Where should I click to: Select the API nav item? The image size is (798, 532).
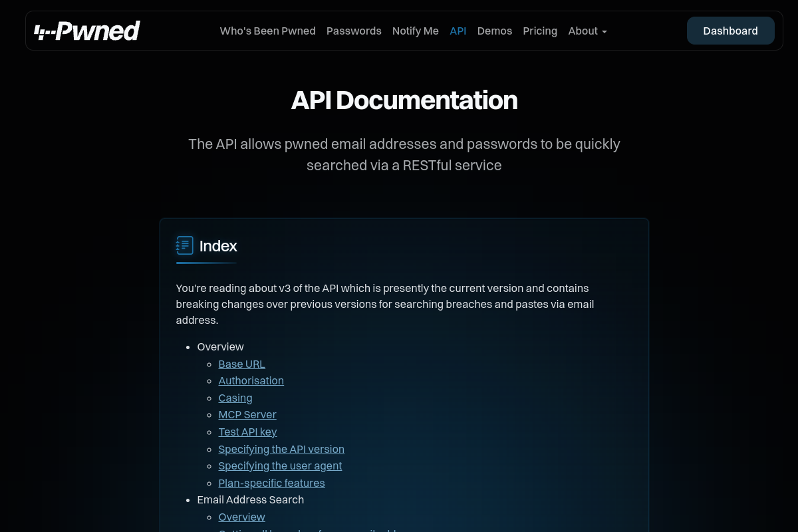[x=458, y=31]
